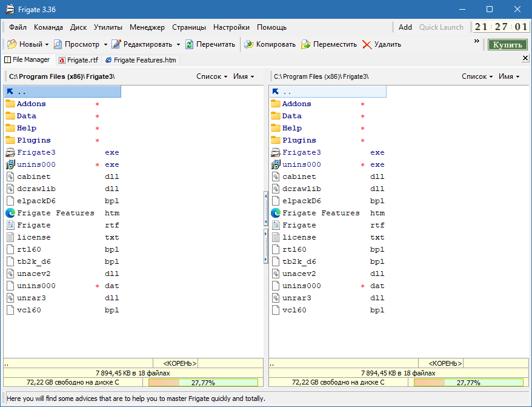The width and height of the screenshot is (532, 407).
Task: Select license.txt in the left panel
Action: point(35,237)
